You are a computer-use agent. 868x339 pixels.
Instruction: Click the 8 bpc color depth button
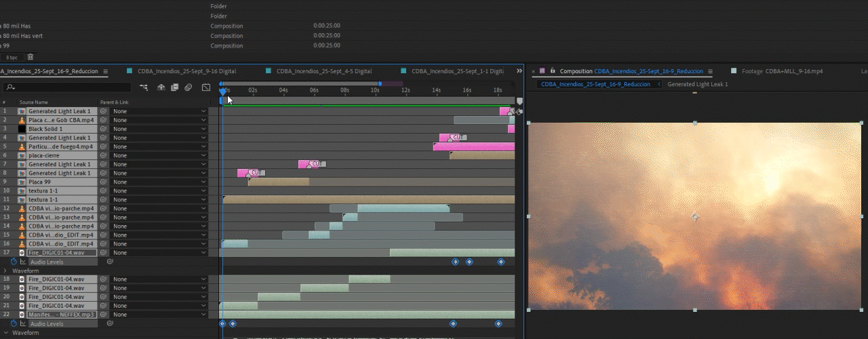click(12, 57)
